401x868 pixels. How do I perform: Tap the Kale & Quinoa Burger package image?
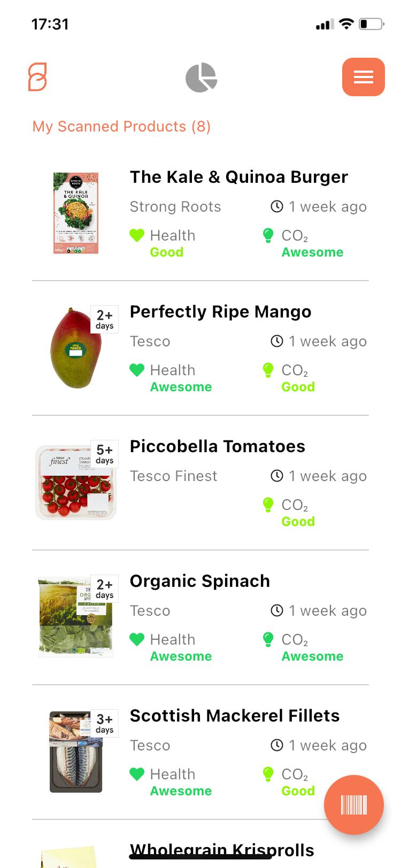coord(76,213)
